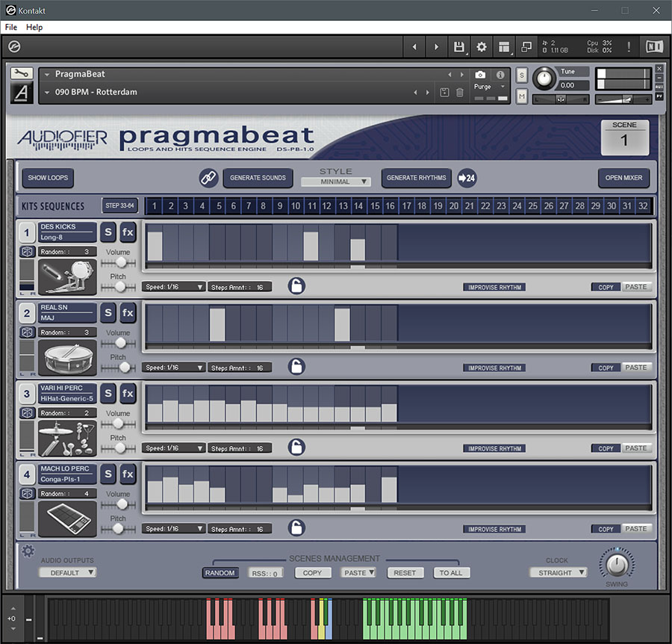Open Speed 1/16 dropdown for MACH LO PERC
672x644 pixels.
pyautogui.click(x=173, y=529)
